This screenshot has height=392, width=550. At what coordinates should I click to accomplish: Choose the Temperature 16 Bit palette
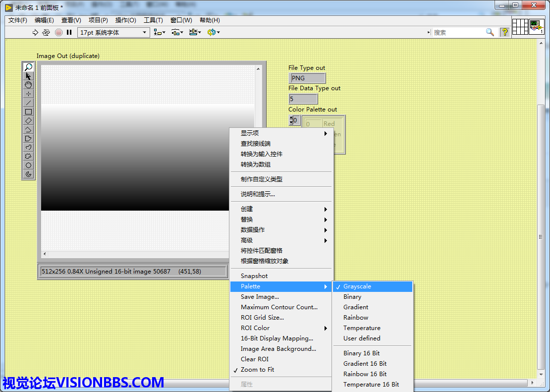pyautogui.click(x=371, y=385)
